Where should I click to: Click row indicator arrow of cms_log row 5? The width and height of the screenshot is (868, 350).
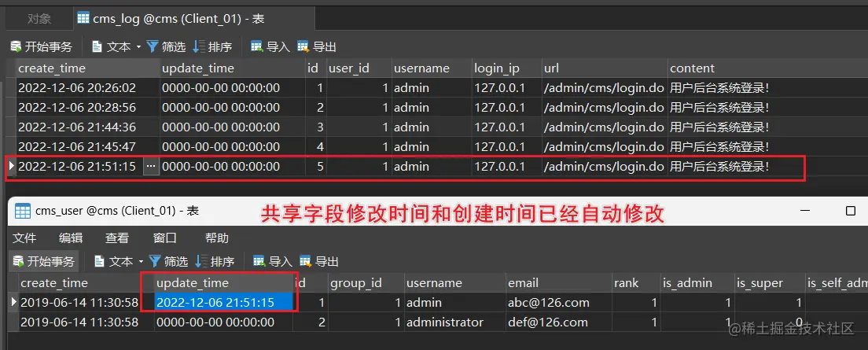coord(11,166)
